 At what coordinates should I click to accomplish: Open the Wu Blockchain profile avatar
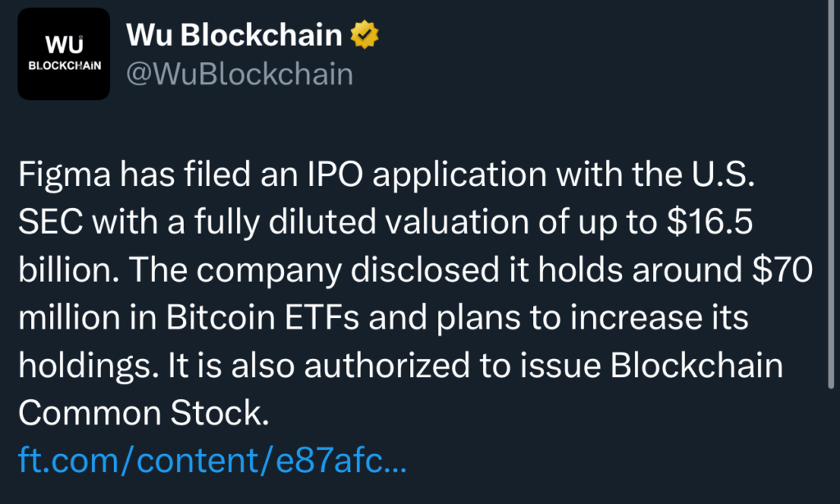click(x=64, y=54)
